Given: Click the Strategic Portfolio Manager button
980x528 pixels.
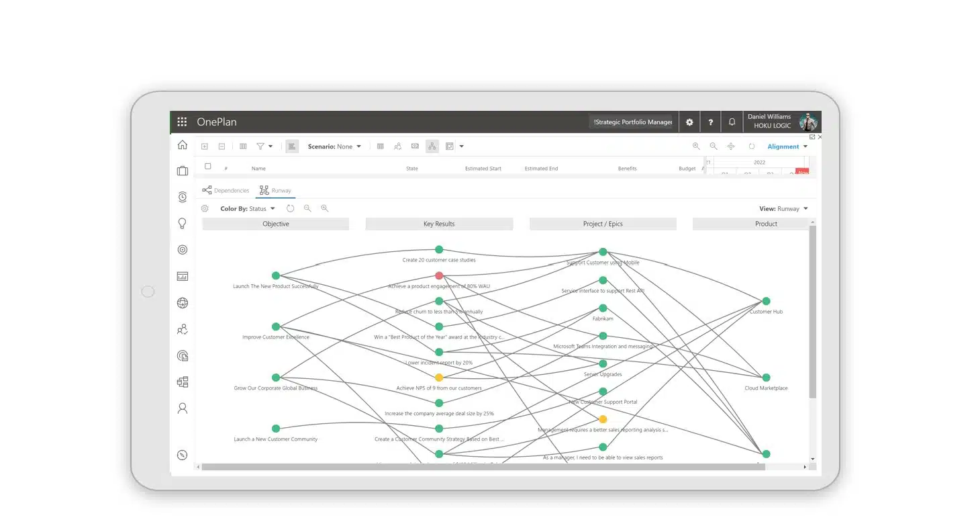Looking at the screenshot, I should tap(632, 122).
